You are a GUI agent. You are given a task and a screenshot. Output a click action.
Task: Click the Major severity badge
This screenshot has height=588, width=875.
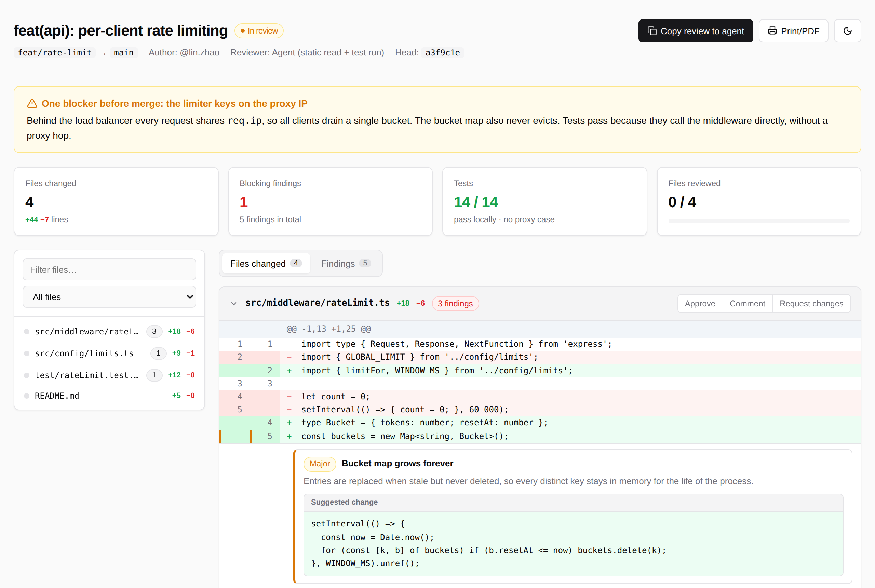tap(319, 463)
